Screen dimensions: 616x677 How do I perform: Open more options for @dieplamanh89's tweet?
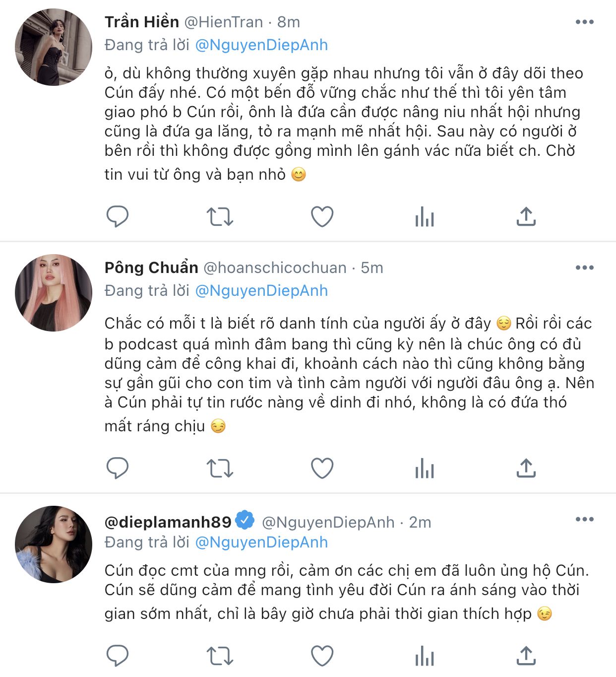pyautogui.click(x=584, y=519)
